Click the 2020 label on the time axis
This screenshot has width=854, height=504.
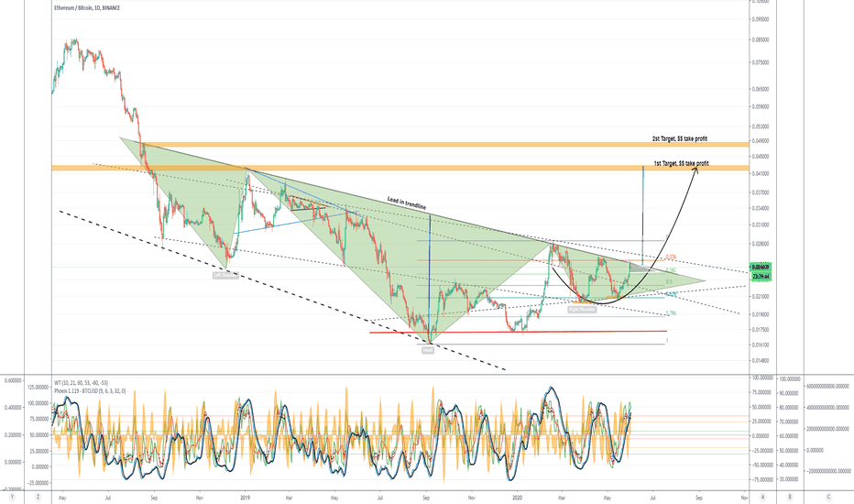pyautogui.click(x=516, y=498)
